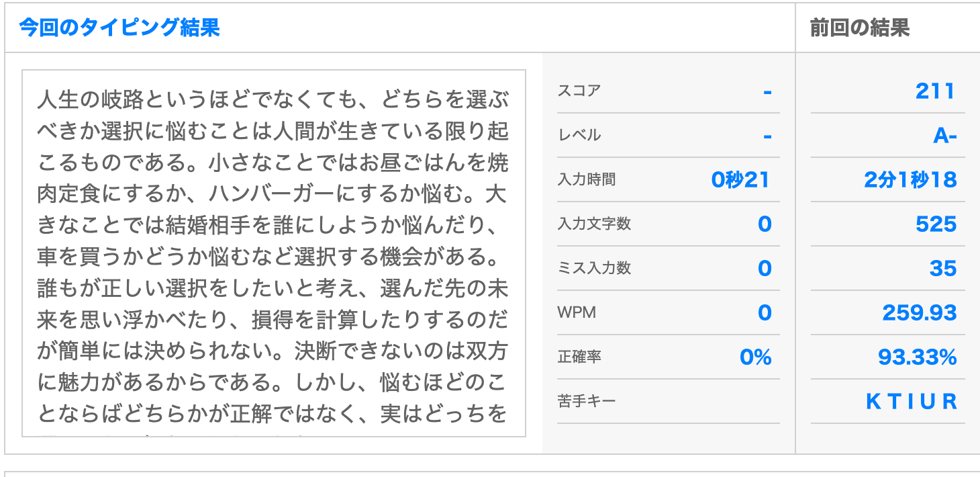Click the previous input time 2分1秒18

[x=910, y=179]
